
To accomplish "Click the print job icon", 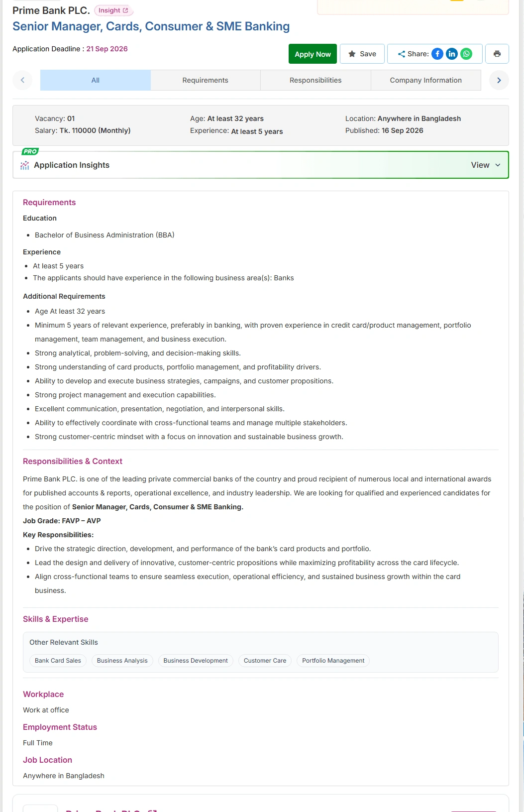I will (x=497, y=54).
